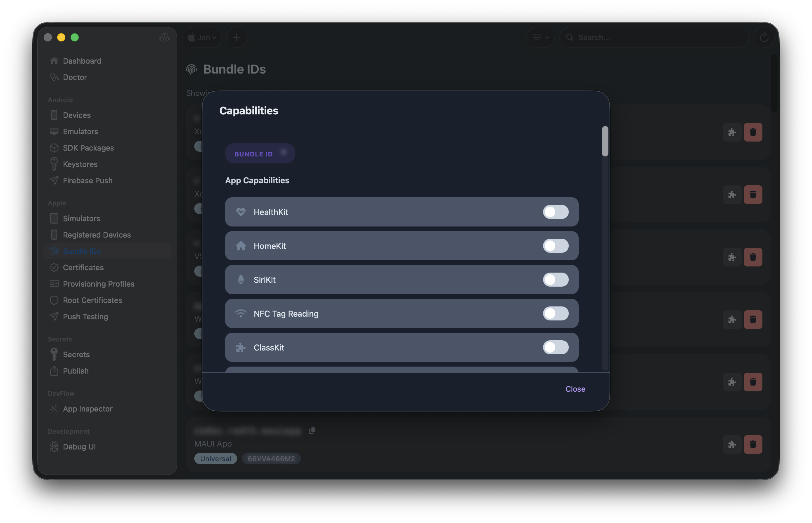Image resolution: width=812 pixels, height=523 pixels.
Task: Click the HealthKit heart icon
Action: coord(241,212)
